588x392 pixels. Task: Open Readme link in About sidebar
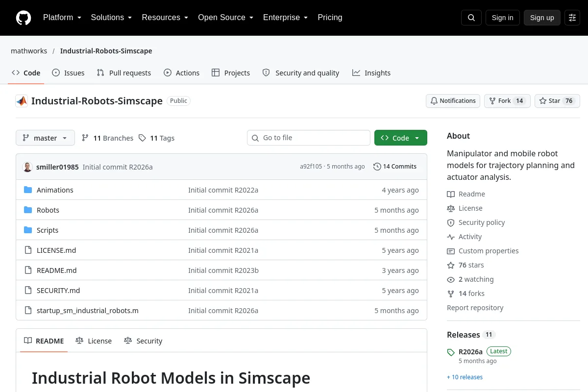[x=466, y=194]
